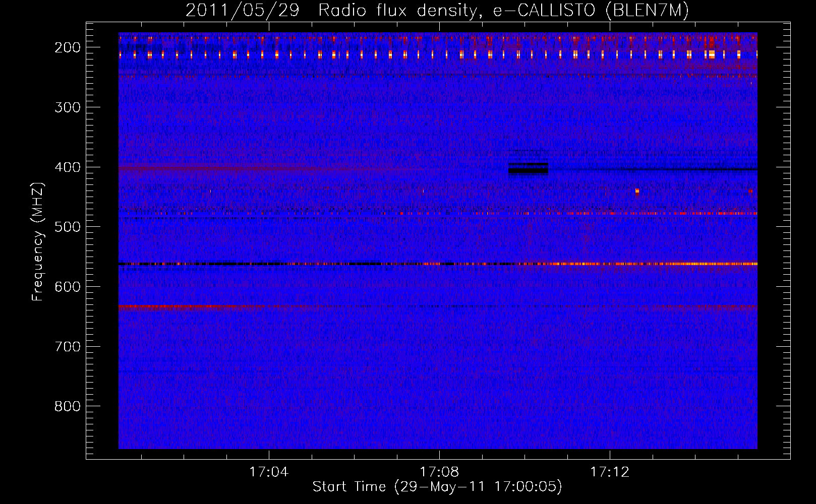Click the 17:12 time tick label
Screen dimensions: 816x504
(610, 472)
